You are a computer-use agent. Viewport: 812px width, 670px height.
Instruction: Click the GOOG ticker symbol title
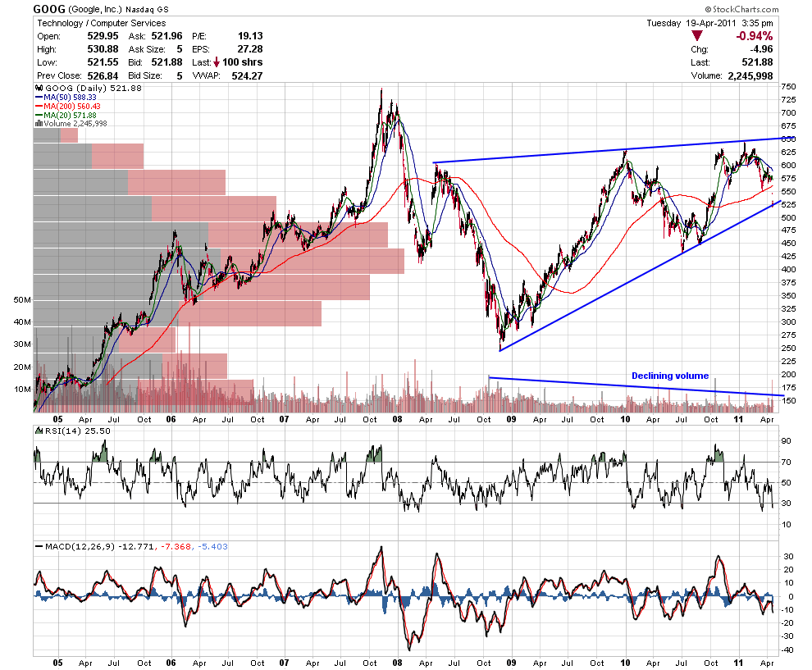(49, 9)
